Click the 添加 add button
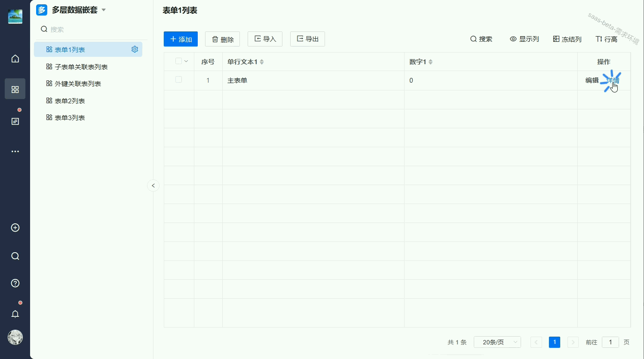Viewport: 644px width, 359px height. tap(181, 39)
